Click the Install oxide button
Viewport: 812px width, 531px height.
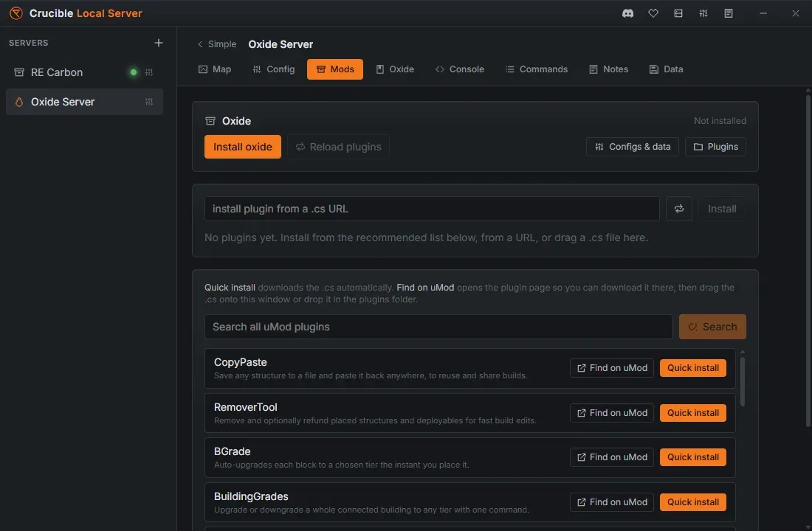click(243, 147)
